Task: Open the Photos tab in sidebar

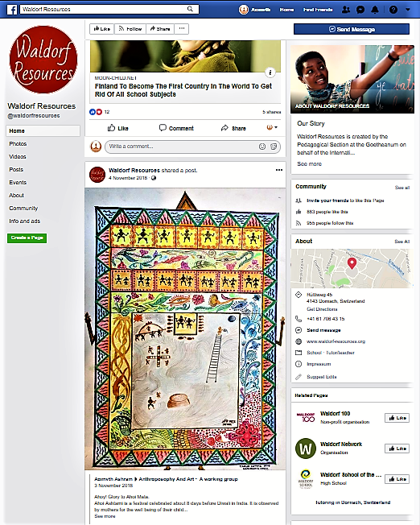Action: click(x=18, y=143)
